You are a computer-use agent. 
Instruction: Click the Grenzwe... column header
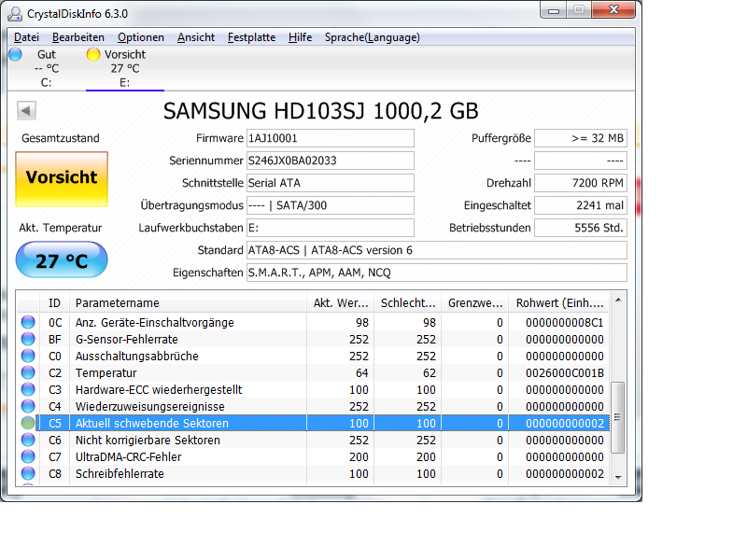[475, 302]
